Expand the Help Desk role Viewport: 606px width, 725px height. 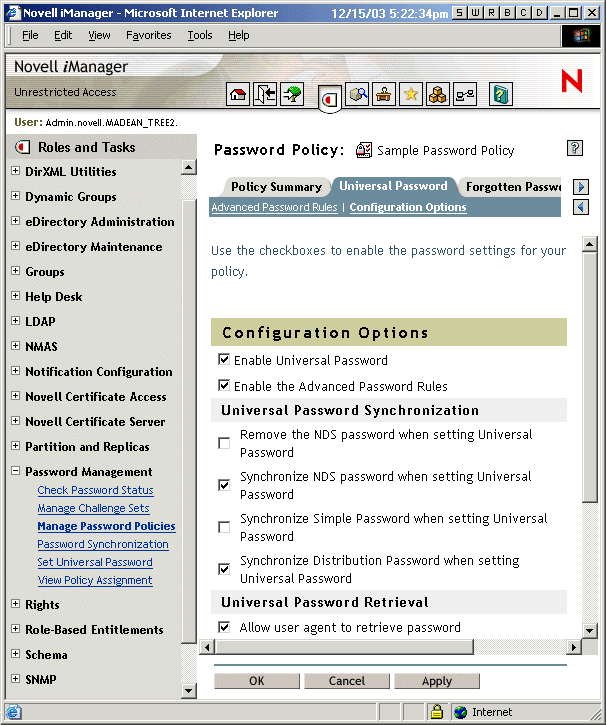tap(15, 296)
